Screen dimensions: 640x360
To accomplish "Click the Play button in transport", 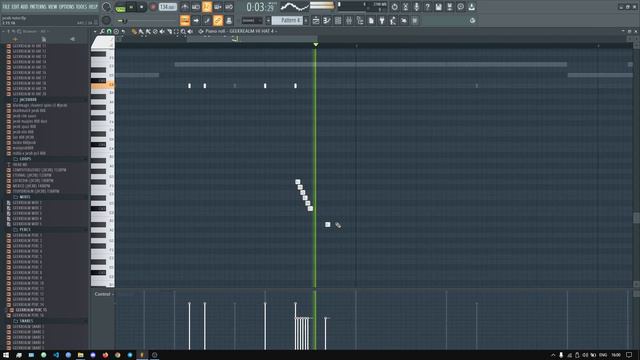I will point(131,7).
